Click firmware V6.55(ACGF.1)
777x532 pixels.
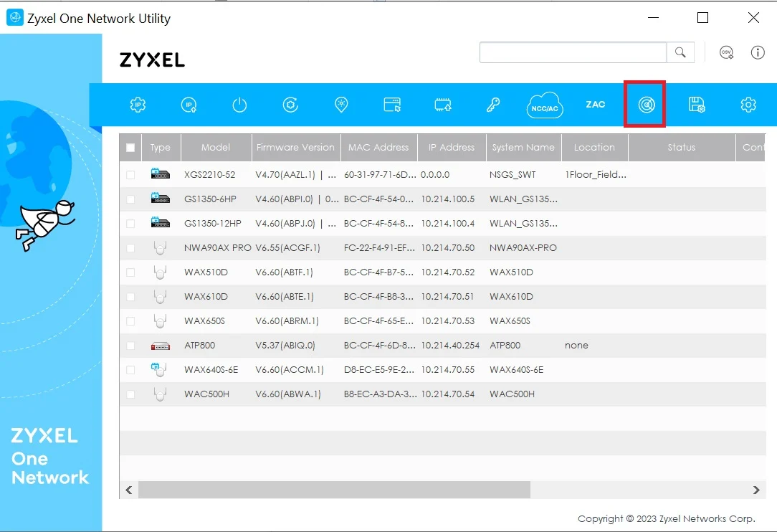coord(287,247)
